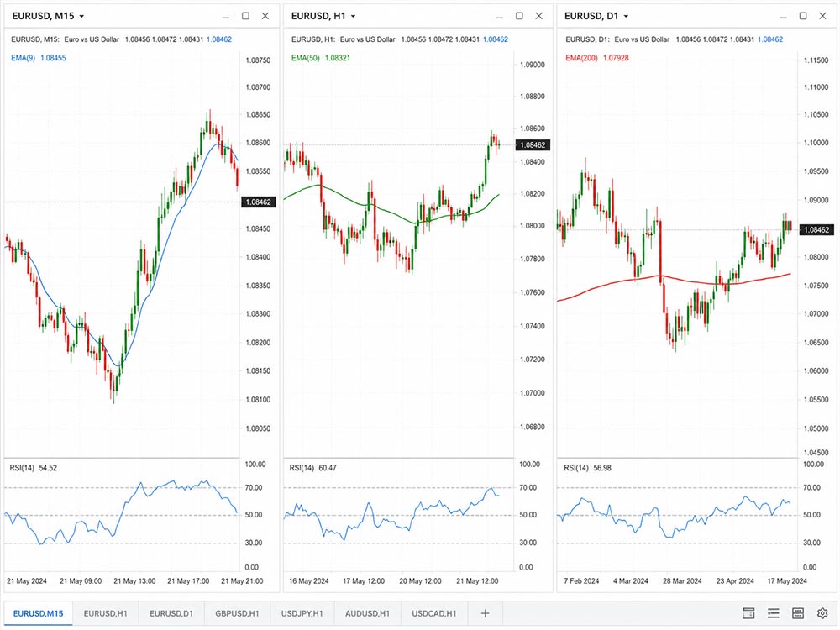Select RSI(14) 56.98 label in D1 chart
Image resolution: width=840 pixels, height=630 pixels.
587,468
